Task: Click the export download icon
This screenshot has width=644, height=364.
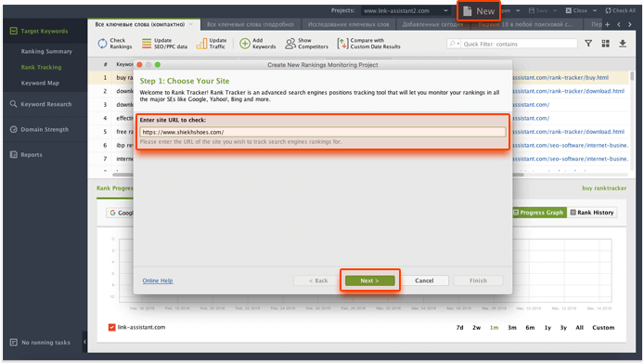Action: [x=623, y=43]
